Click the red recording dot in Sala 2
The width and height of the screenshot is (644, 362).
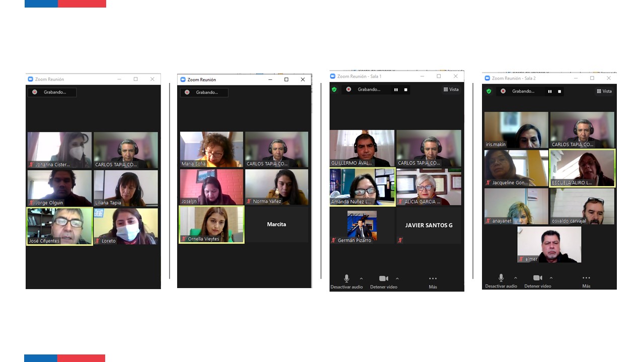pos(503,91)
